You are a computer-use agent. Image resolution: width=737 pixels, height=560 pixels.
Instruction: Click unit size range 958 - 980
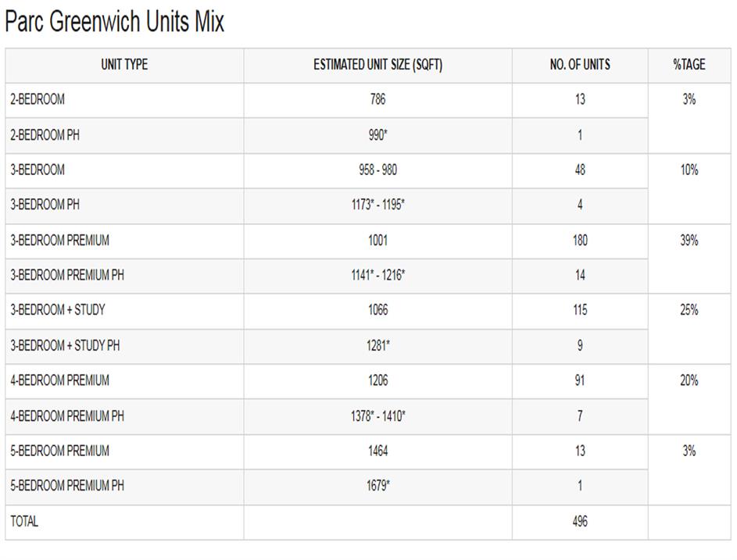(x=377, y=170)
